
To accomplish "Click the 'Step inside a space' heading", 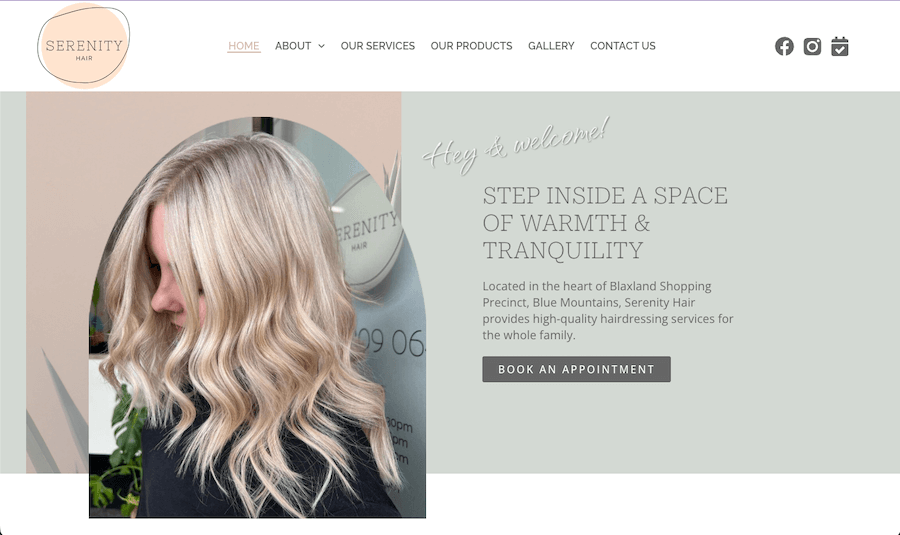I will (605, 223).
